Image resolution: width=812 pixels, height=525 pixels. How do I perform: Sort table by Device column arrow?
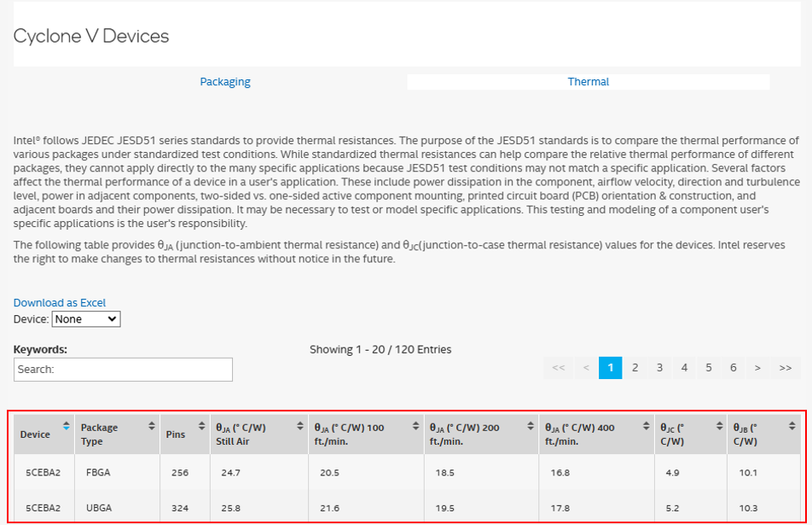pyautogui.click(x=67, y=425)
